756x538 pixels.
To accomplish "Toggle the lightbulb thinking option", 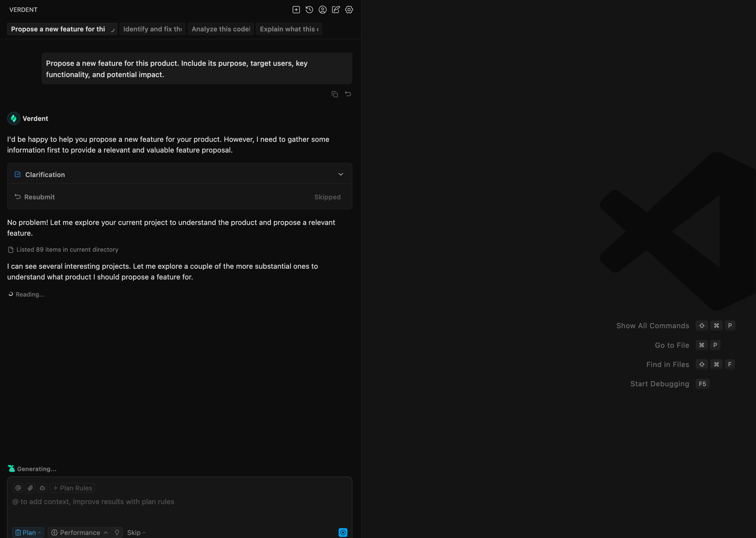I will click(117, 532).
